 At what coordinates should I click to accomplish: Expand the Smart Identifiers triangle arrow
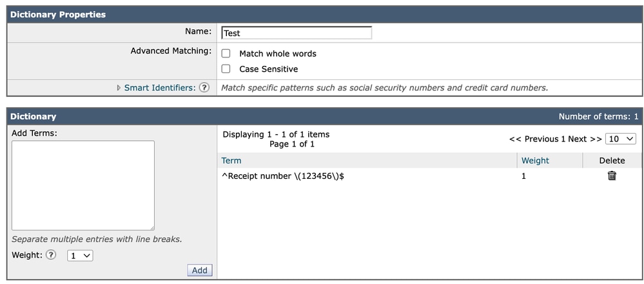(x=119, y=88)
